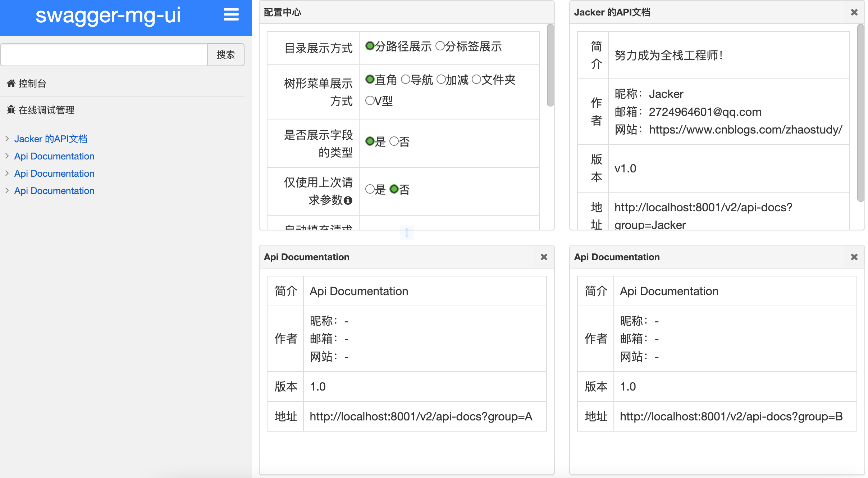The width and height of the screenshot is (868, 478).
Task: Close the group=A Api Documentation panel
Action: 544,257
